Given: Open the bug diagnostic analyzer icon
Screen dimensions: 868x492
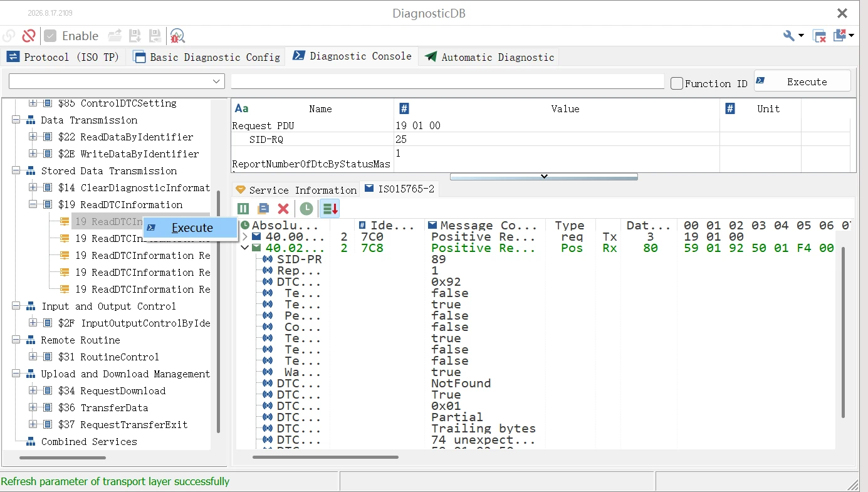Looking at the screenshot, I should point(177,36).
